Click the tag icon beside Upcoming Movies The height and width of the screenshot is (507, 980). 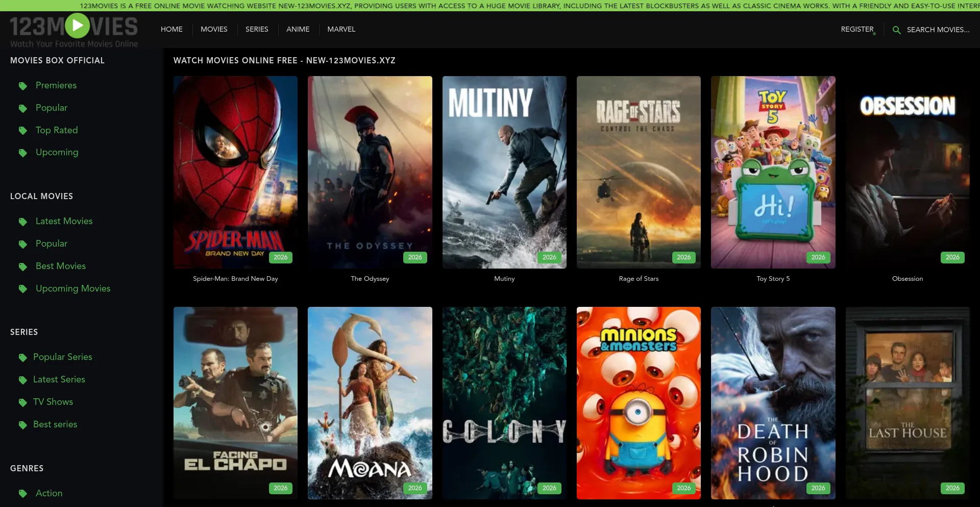pyautogui.click(x=22, y=289)
